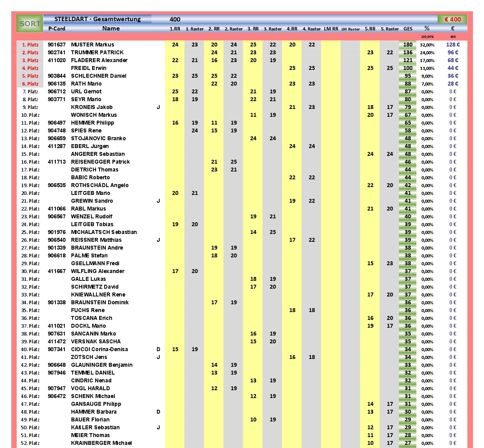The height and width of the screenshot is (448, 484).
Task: Click P-Card number 902741 for TRUMMER PATRICK
Action: click(57, 52)
